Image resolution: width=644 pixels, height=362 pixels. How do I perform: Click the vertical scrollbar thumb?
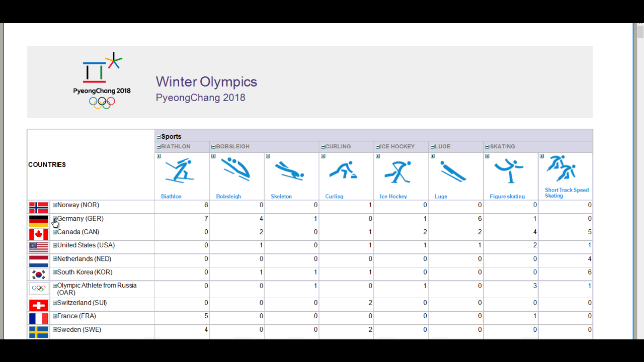coord(640,32)
